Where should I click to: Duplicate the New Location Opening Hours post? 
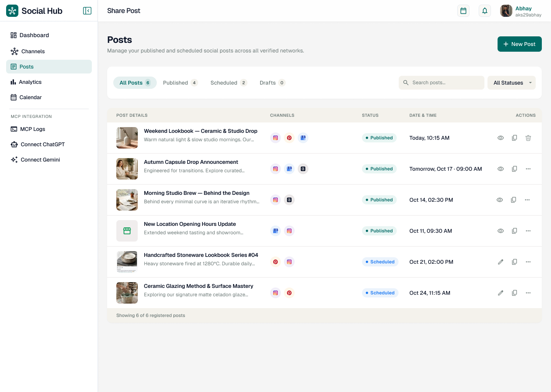tap(514, 231)
